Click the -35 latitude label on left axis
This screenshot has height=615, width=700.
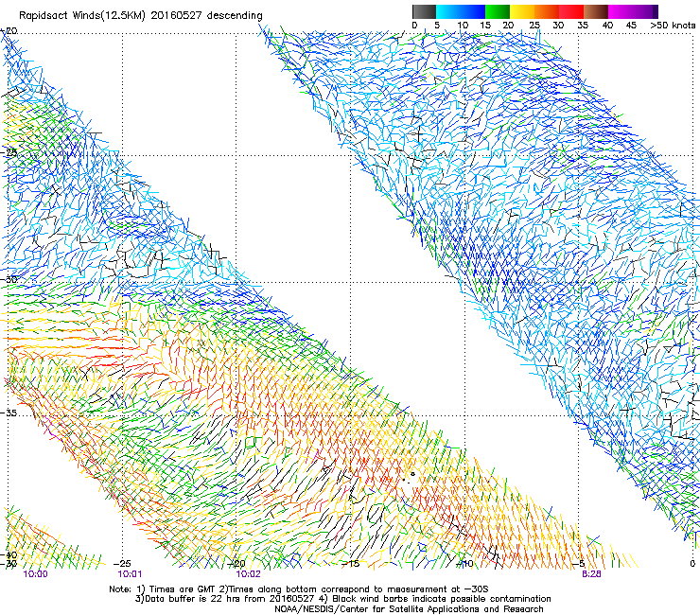[9, 413]
